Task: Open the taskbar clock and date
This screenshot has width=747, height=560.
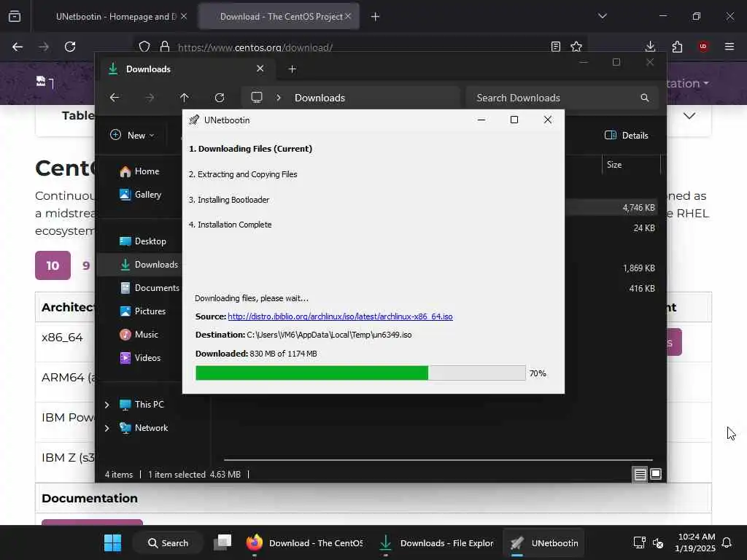Action: point(695,542)
